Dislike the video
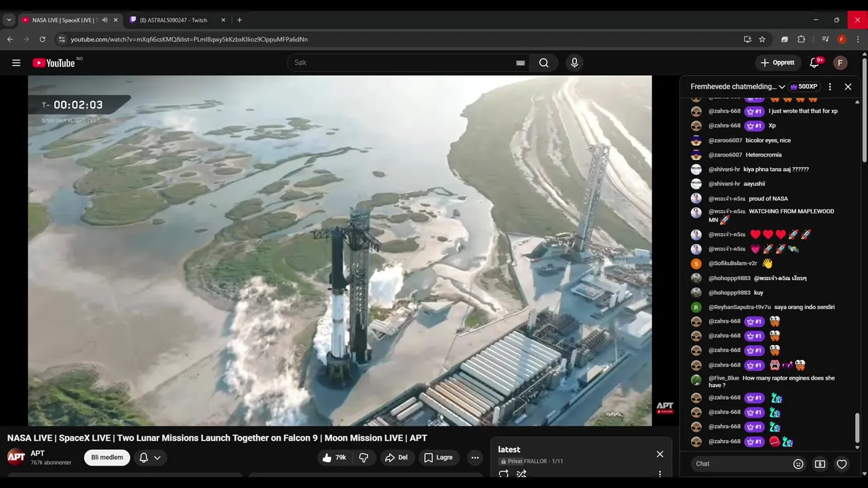This screenshot has width=868, height=488. tap(363, 457)
